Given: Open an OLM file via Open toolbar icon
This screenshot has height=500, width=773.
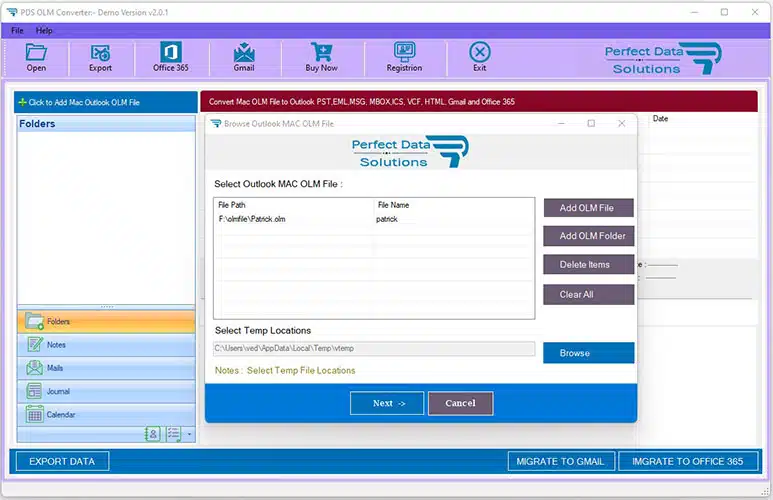Looking at the screenshot, I should (x=36, y=58).
